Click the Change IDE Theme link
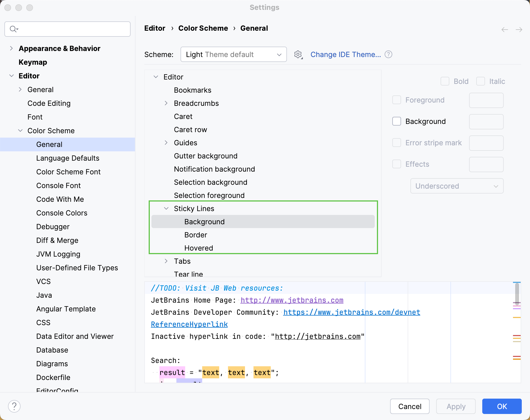The height and width of the screenshot is (420, 530). coord(346,54)
